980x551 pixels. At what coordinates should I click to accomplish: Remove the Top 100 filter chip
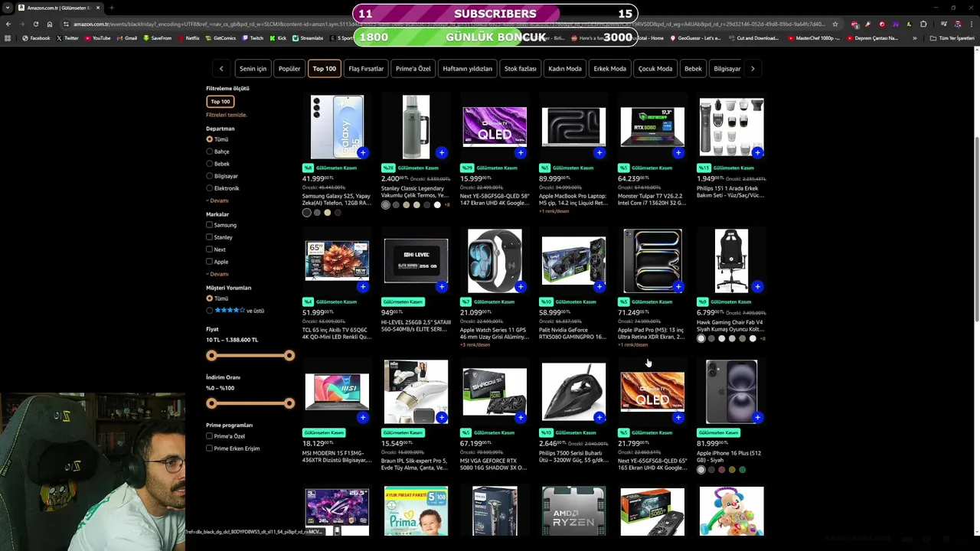pos(220,102)
